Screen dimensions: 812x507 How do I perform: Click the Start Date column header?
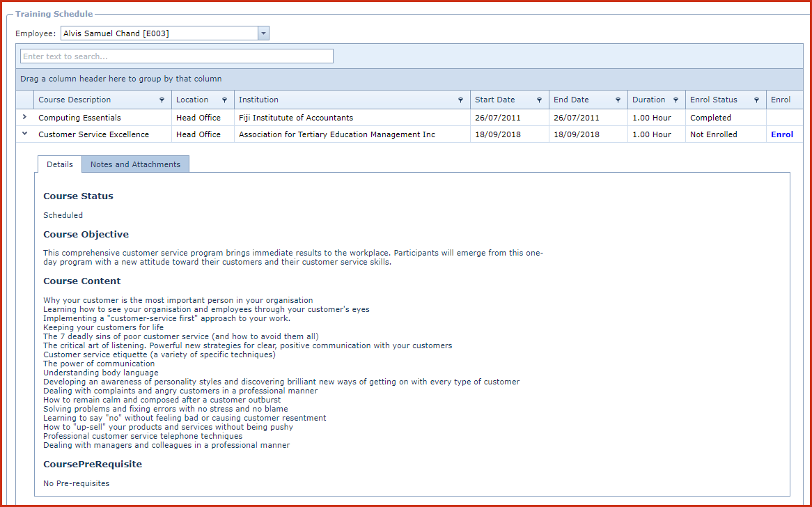pyautogui.click(x=494, y=100)
